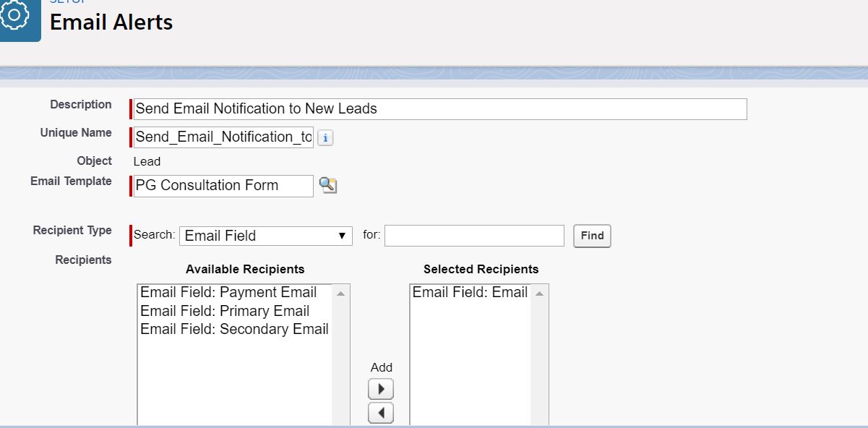The width and height of the screenshot is (868, 428).
Task: Click scroll-up arrow in Selected Recipients list
Action: (539, 293)
